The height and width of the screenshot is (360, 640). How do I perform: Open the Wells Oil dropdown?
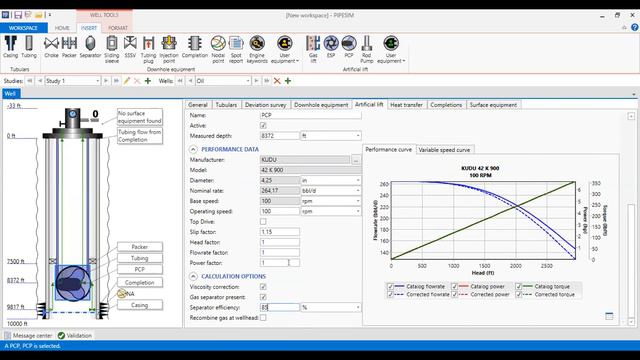248,81
